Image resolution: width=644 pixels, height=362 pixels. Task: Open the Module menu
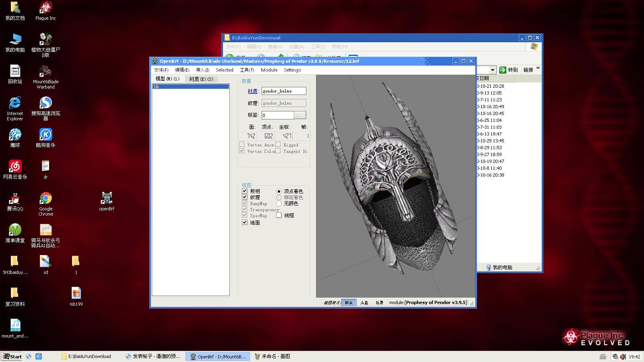point(269,70)
